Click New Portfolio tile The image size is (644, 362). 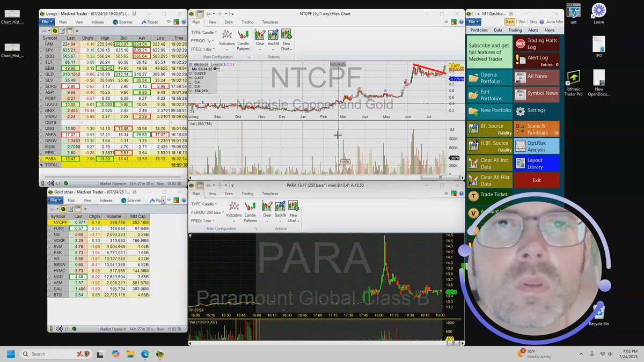tap(490, 111)
